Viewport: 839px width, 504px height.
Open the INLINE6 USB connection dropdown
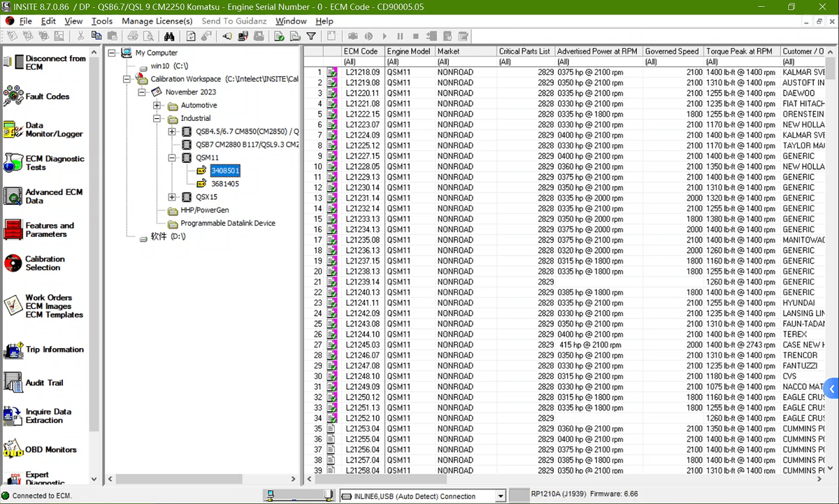(x=500, y=496)
